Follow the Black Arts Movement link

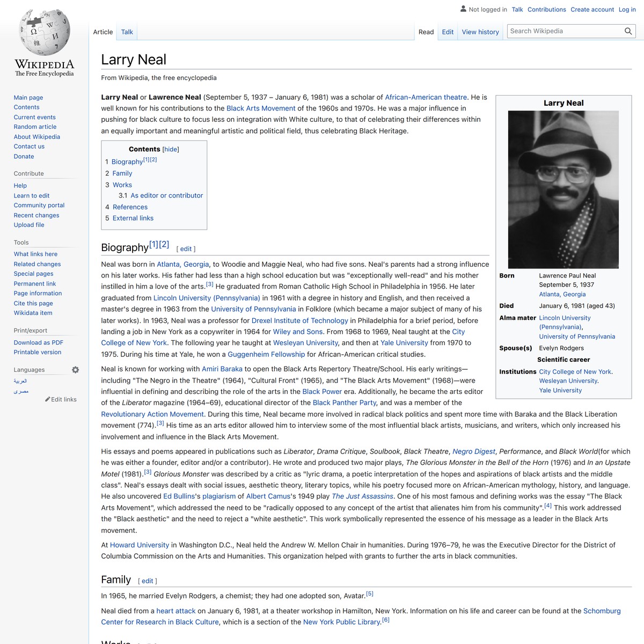pyautogui.click(x=260, y=108)
